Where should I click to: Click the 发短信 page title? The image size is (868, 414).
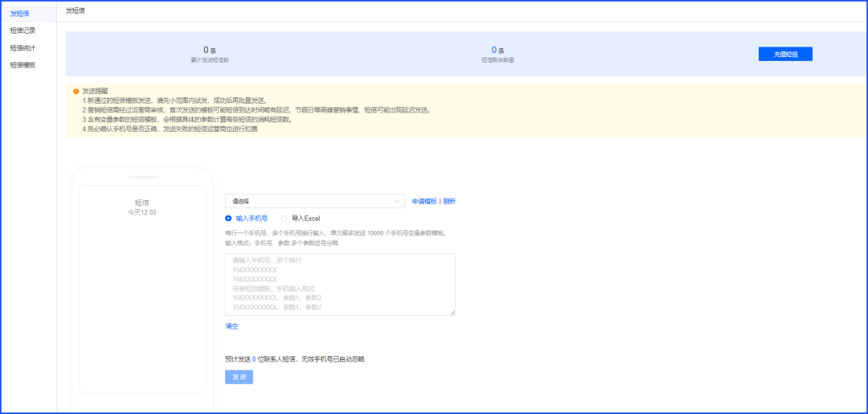[x=75, y=10]
